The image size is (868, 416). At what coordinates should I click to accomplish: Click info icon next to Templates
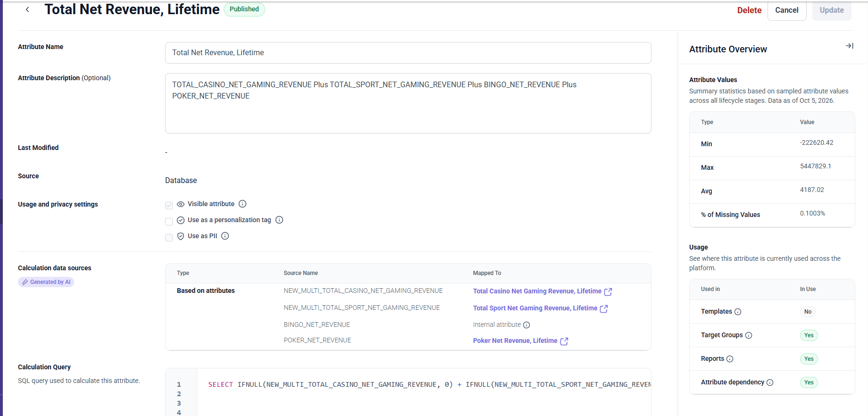point(738,312)
